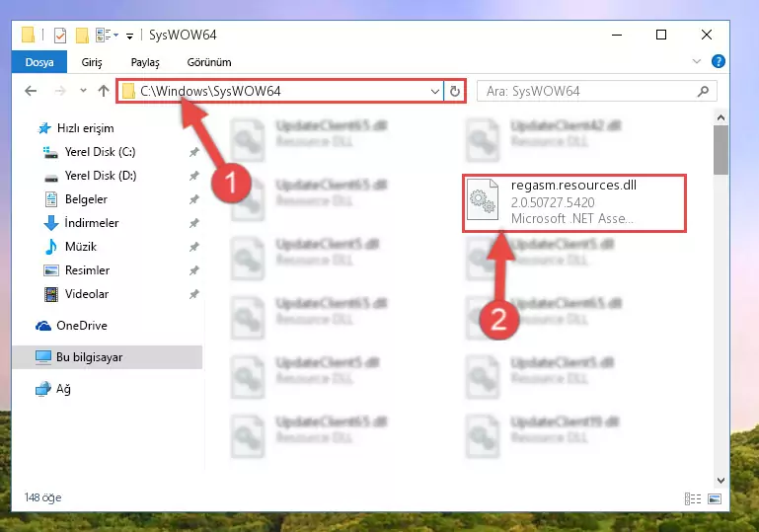Click the pin icon next to Yerel Disk (D:)
This screenshot has height=532, width=759.
click(194, 176)
